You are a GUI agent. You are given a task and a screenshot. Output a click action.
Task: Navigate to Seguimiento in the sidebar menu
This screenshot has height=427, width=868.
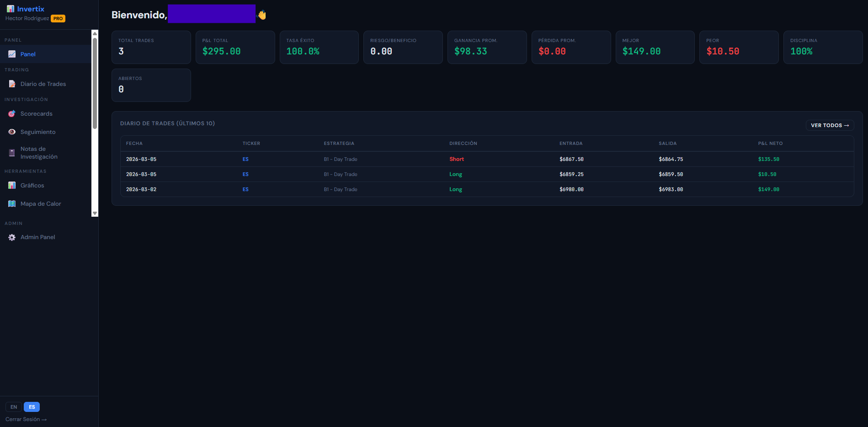tap(37, 132)
